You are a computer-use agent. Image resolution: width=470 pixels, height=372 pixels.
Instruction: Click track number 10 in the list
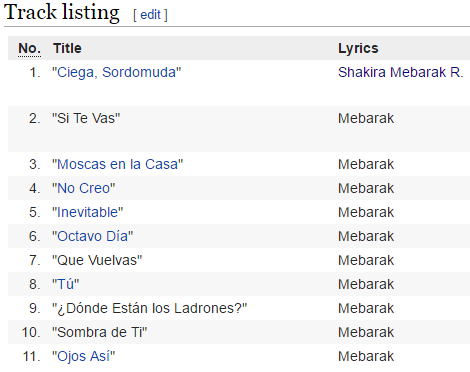click(x=31, y=332)
